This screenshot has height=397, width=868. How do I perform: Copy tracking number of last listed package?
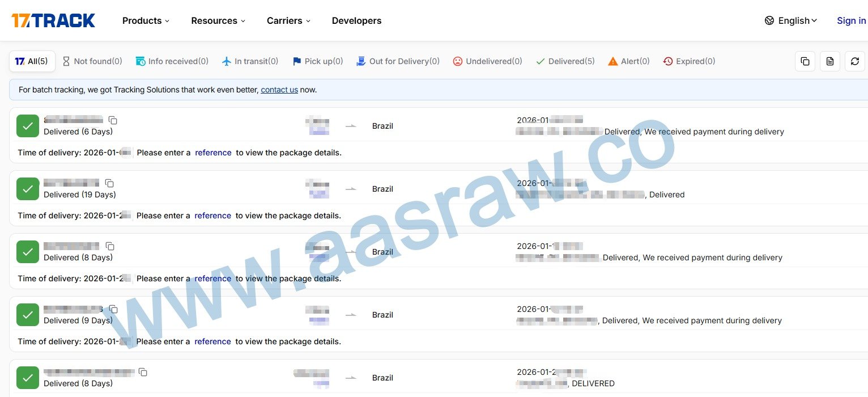pyautogui.click(x=143, y=372)
